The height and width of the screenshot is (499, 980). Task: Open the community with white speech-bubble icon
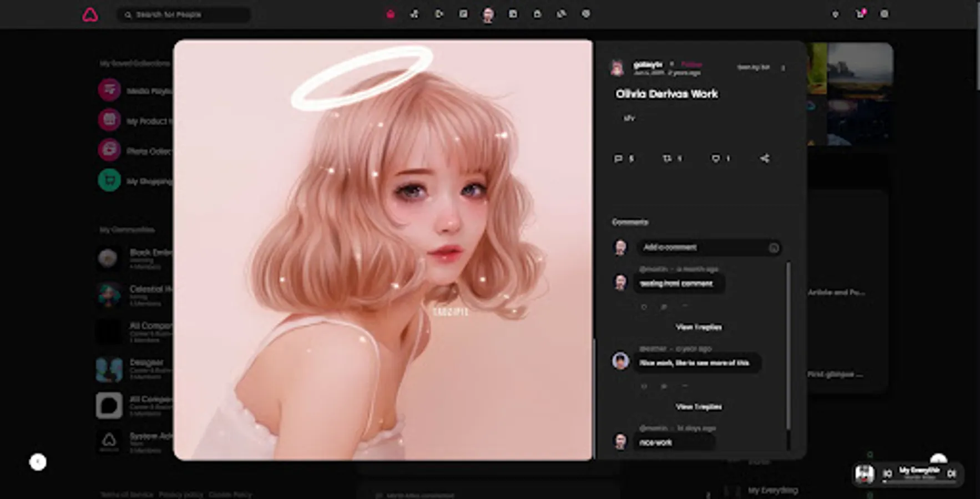[109, 406]
